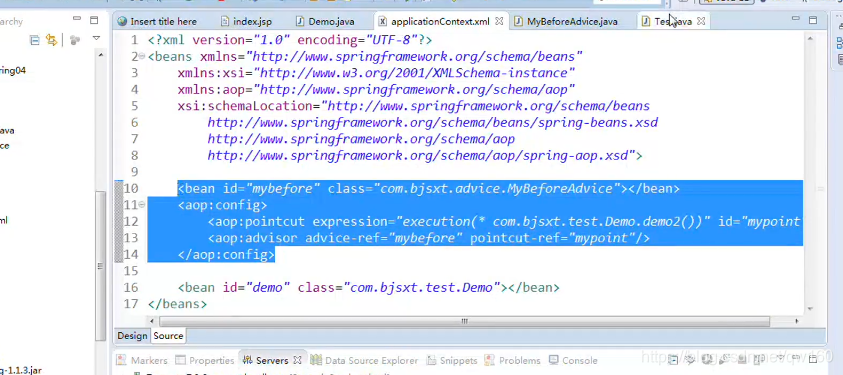Click line number 10 in the gutter
The height and width of the screenshot is (375, 843).
pyautogui.click(x=131, y=189)
